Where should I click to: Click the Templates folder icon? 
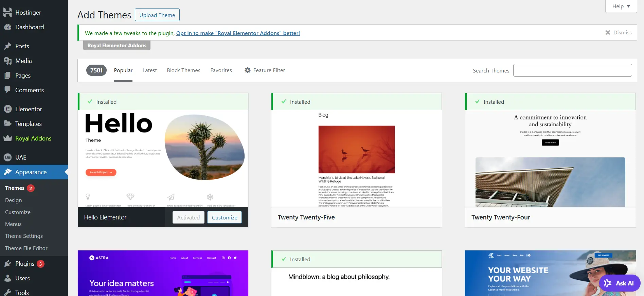click(7, 124)
